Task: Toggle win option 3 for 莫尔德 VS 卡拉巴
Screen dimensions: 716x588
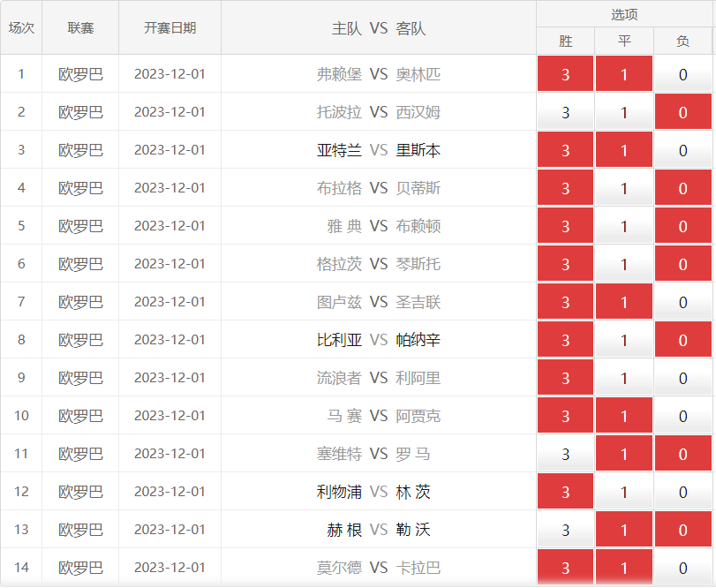Action: (565, 567)
